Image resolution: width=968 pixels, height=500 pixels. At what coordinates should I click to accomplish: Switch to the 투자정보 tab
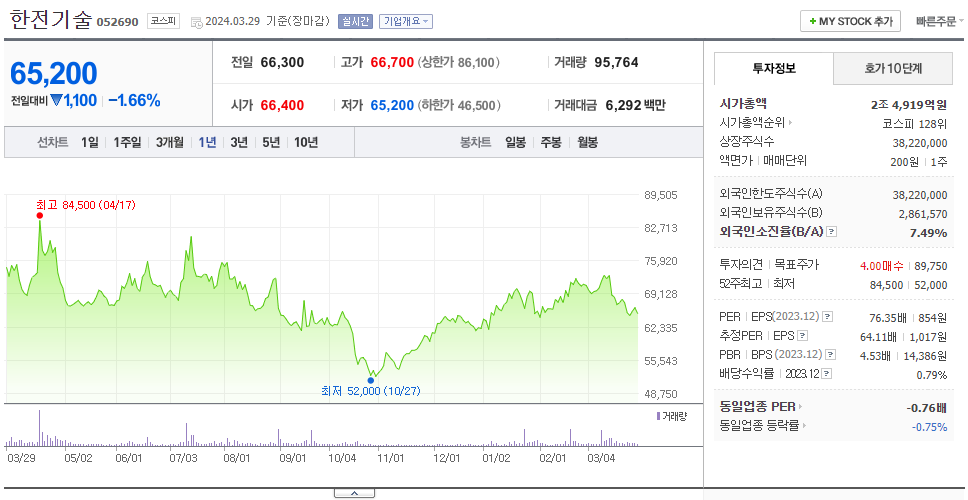(774, 69)
